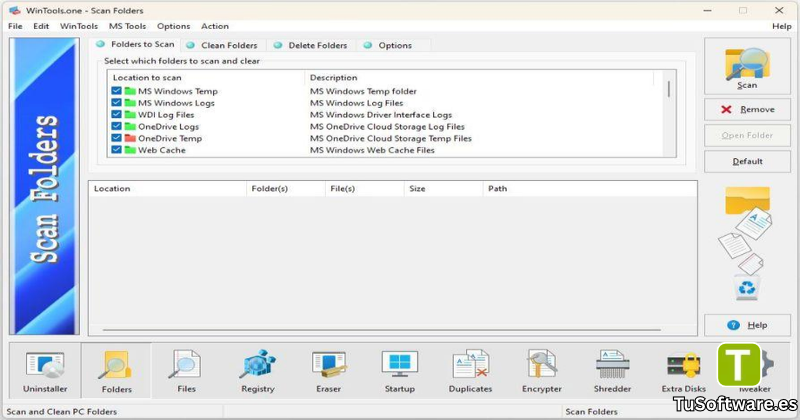Toggle the Web Cache checkbox
800x420 pixels.
pos(116,150)
